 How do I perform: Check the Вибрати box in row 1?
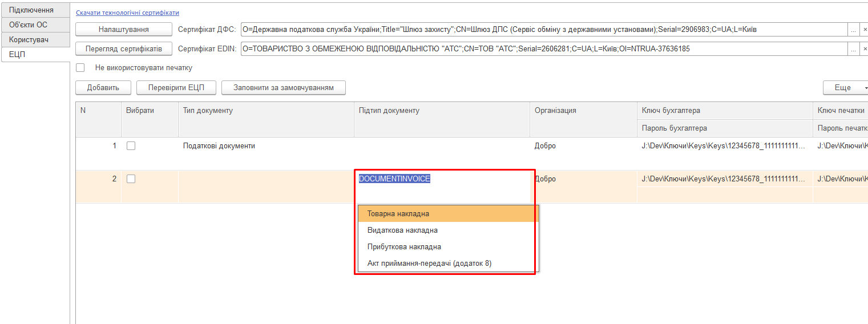(x=131, y=146)
